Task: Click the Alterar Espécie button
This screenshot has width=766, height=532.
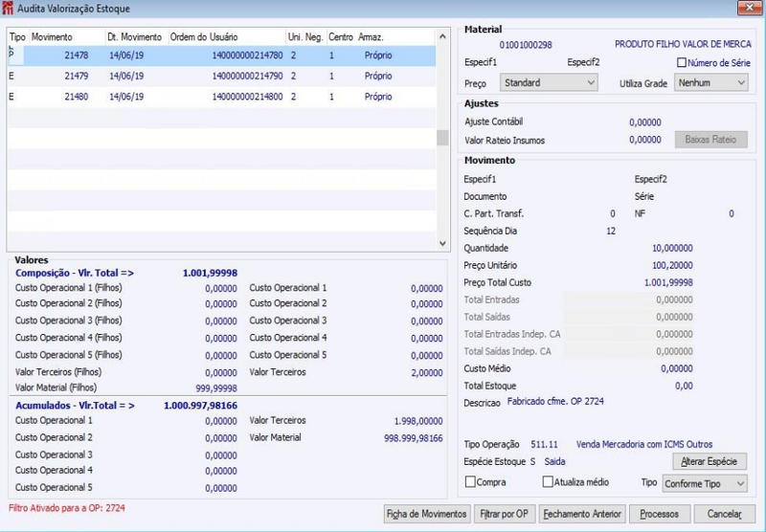Action: tap(710, 461)
